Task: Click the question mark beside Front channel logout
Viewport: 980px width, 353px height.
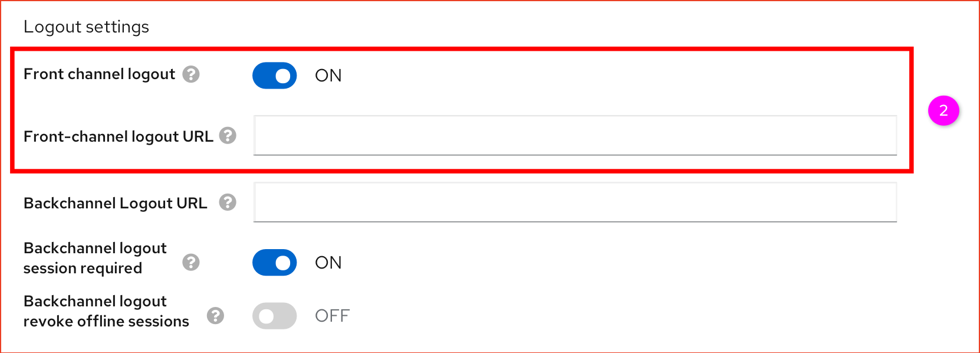Action: tap(191, 75)
